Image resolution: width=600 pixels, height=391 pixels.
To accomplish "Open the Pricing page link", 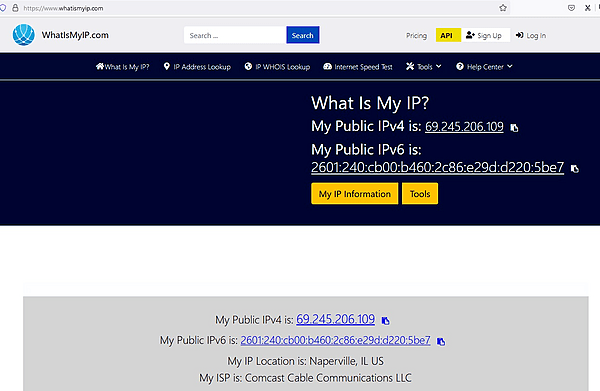I will point(416,36).
